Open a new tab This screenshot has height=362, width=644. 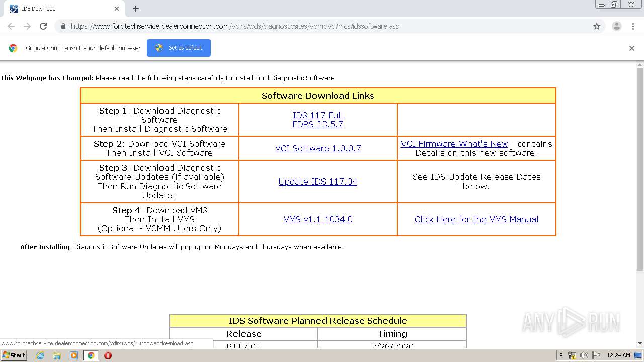136,9
